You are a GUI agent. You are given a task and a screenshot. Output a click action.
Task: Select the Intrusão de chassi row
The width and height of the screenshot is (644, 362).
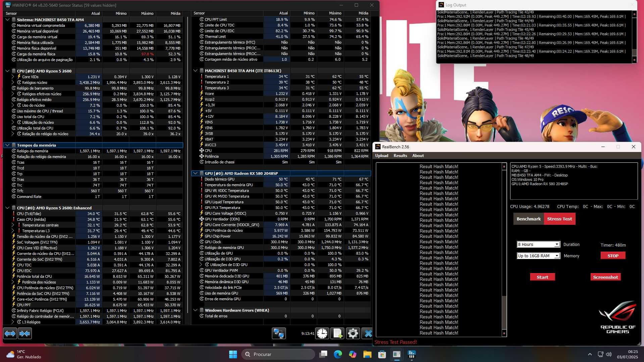coord(282,162)
